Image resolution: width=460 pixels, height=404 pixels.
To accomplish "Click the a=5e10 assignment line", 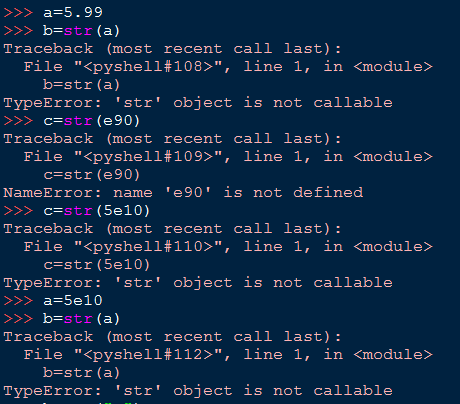I will 73,301.
